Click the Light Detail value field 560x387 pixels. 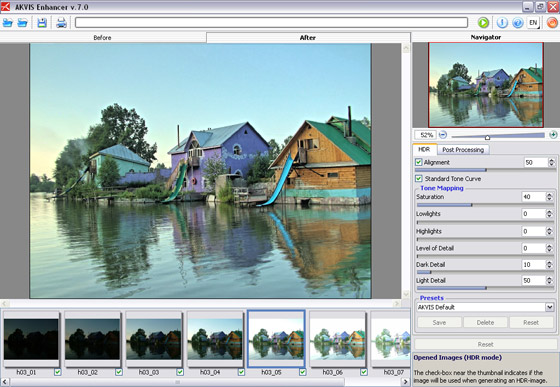click(x=535, y=281)
